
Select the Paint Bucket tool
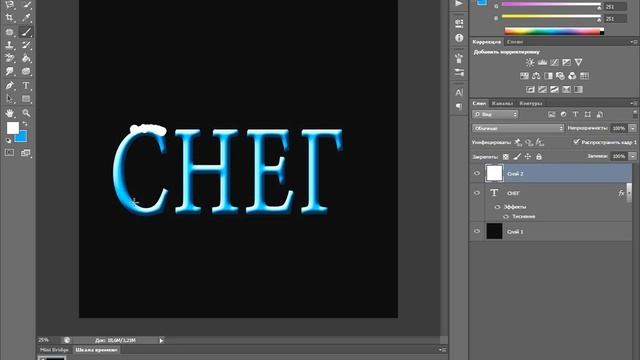[x=26, y=58]
